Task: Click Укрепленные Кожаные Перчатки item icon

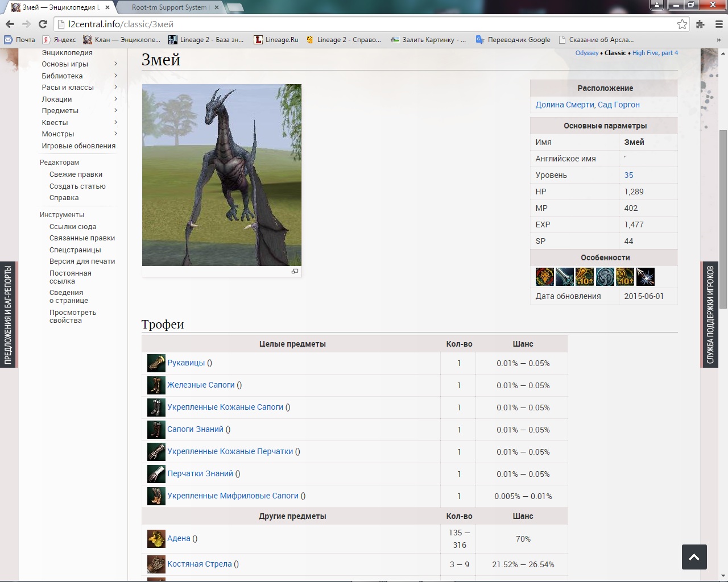Action: [x=156, y=452]
